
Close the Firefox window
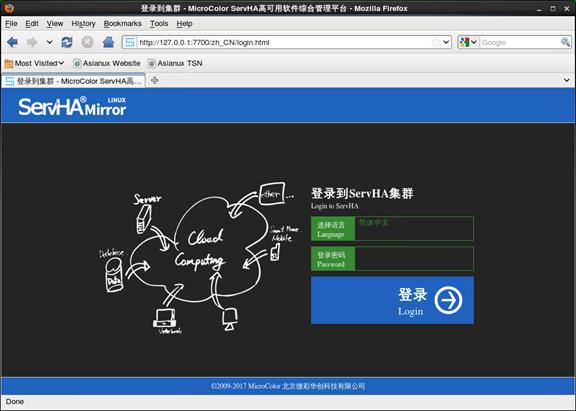click(567, 8)
